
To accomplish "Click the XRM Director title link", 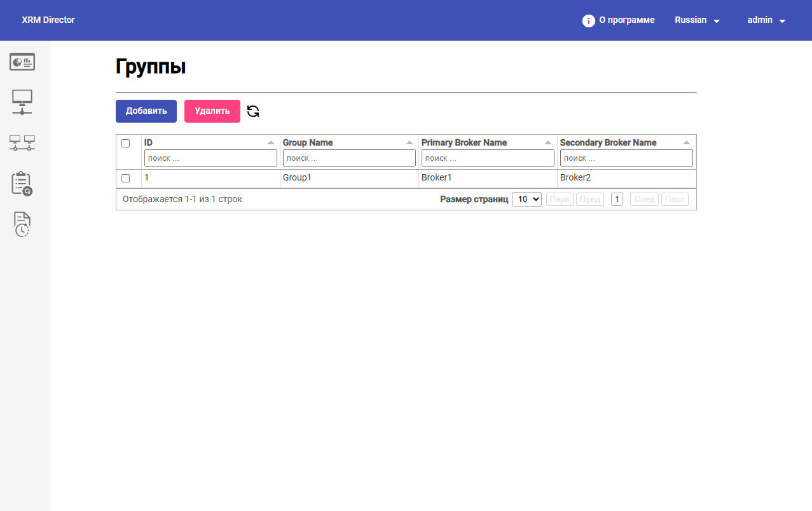I will (x=48, y=20).
